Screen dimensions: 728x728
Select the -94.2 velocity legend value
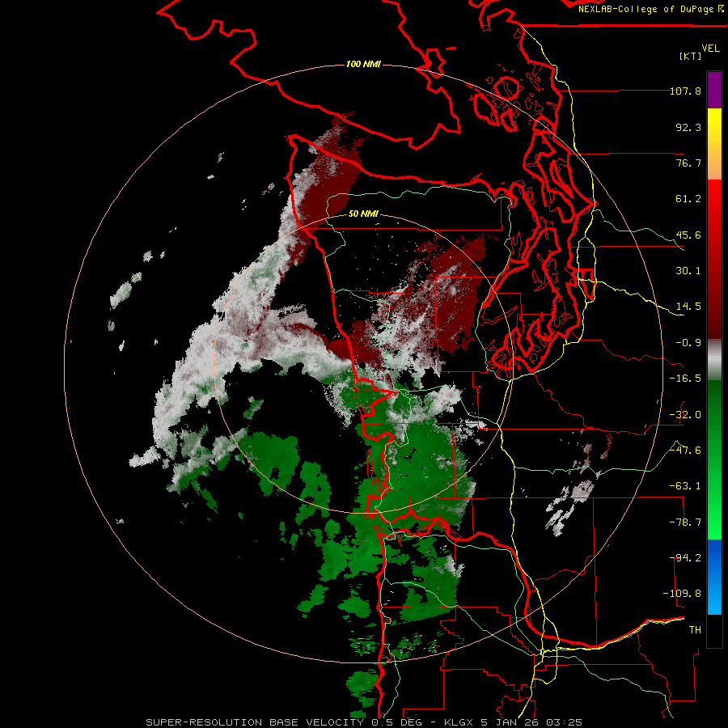coord(685,558)
